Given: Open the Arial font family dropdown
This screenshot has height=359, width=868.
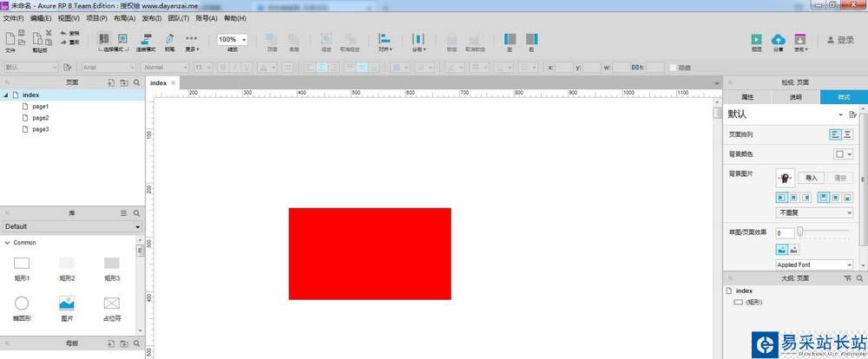Looking at the screenshot, I should (108, 67).
